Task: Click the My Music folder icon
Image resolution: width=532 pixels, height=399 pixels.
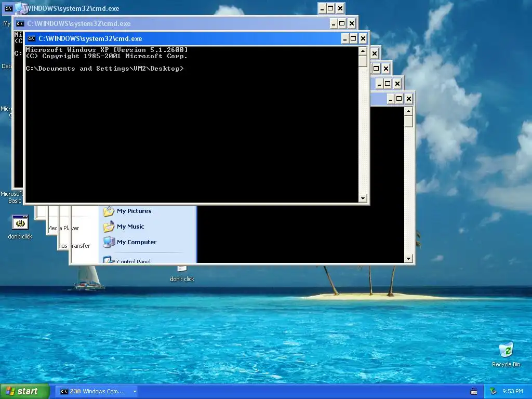Action: 109,227
